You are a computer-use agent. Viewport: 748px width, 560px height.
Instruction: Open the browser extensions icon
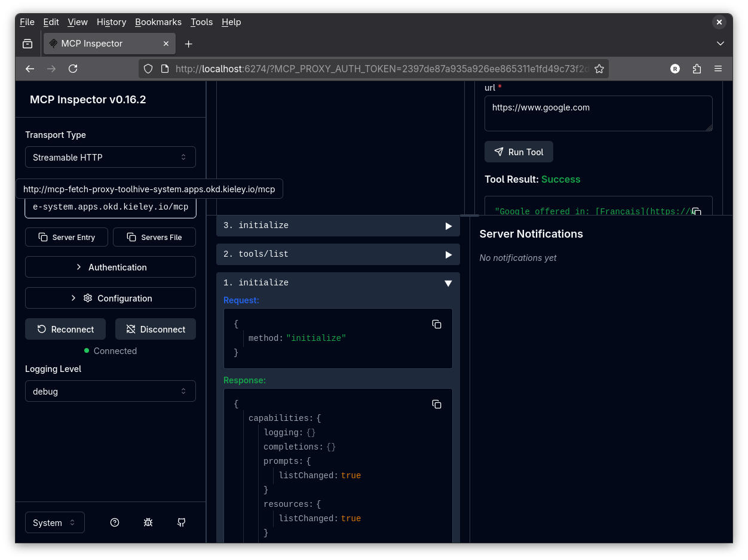(x=697, y=69)
